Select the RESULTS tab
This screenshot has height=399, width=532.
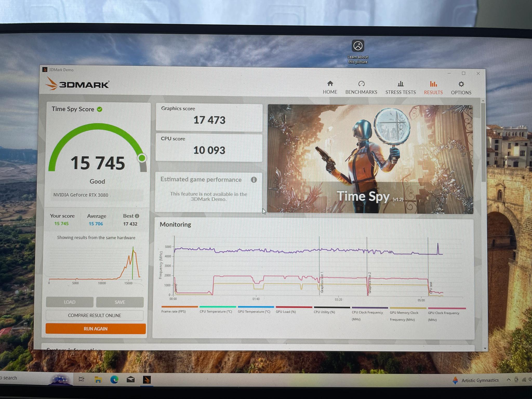433,88
